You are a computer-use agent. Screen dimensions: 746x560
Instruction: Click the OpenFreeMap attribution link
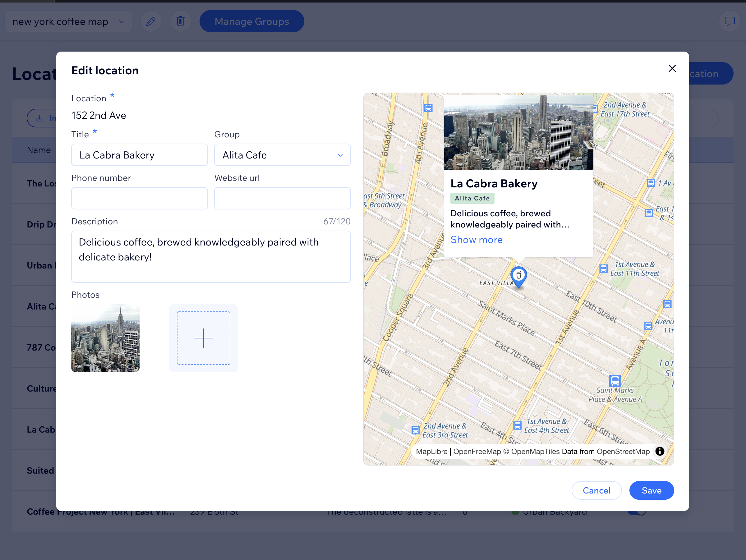[x=477, y=452]
